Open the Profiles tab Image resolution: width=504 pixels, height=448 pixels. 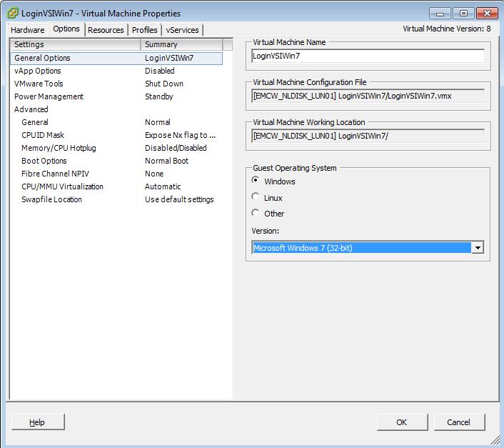(x=145, y=30)
